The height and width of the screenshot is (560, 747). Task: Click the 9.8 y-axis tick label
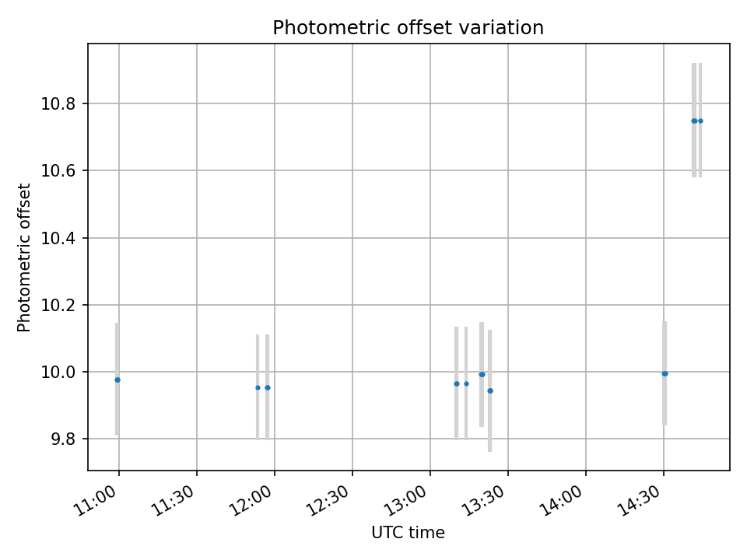pyautogui.click(x=63, y=439)
